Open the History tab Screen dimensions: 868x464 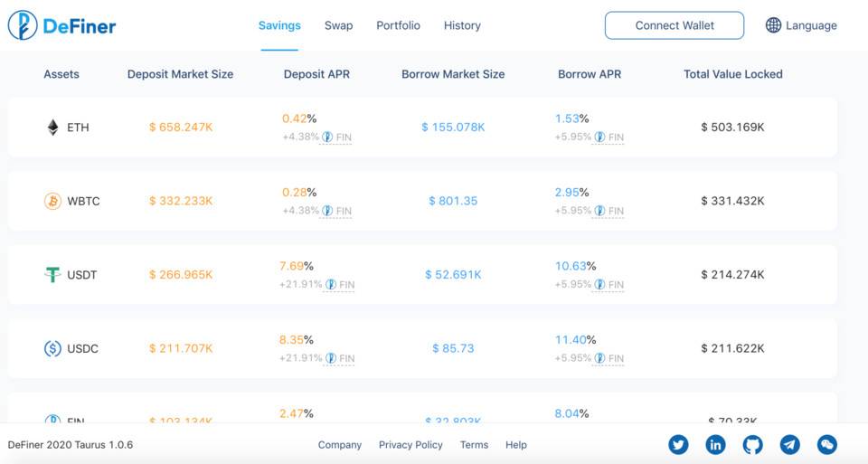[x=462, y=25]
